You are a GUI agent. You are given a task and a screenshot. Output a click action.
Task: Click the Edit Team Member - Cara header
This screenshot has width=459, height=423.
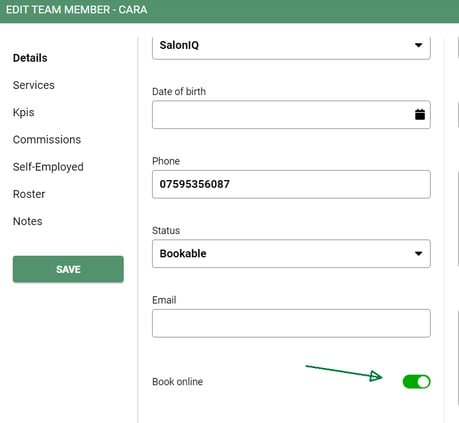[x=77, y=10]
